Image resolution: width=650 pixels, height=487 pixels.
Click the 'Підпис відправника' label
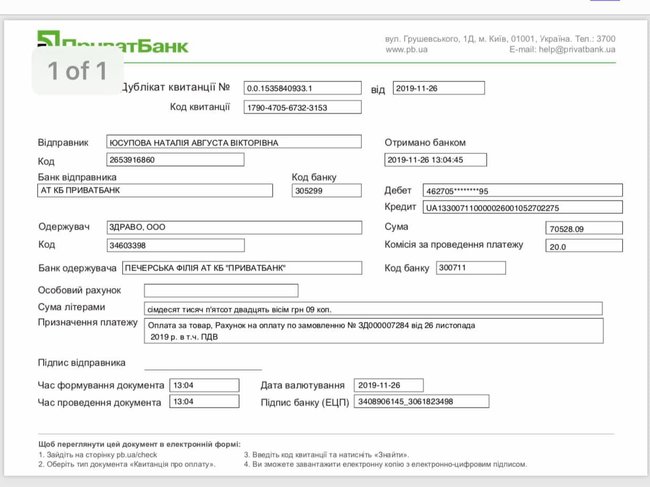pos(81,363)
